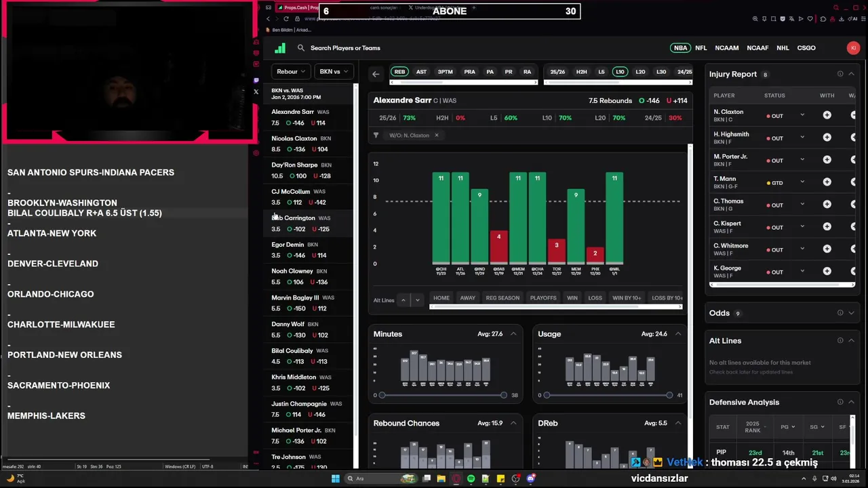
Task: Collapse the Injury Report panel
Action: tap(852, 74)
